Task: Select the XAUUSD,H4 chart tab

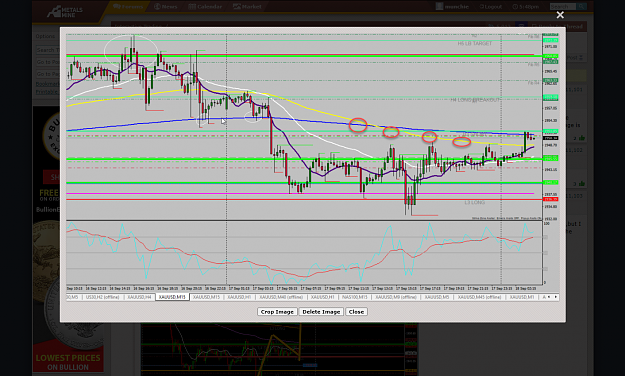Action: [x=140, y=297]
